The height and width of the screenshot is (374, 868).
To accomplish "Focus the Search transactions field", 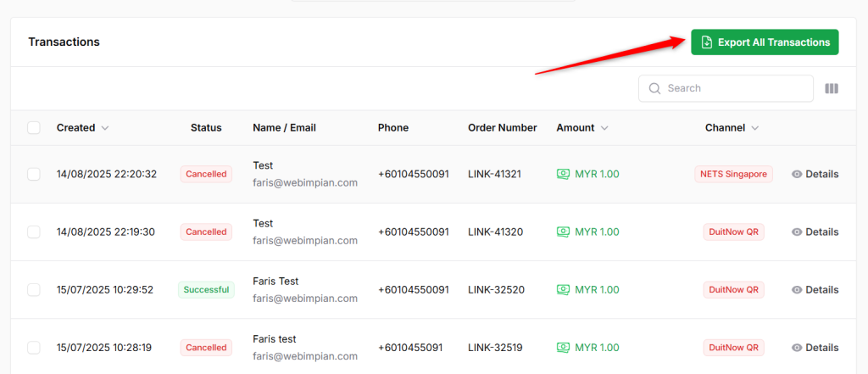I will click(726, 89).
